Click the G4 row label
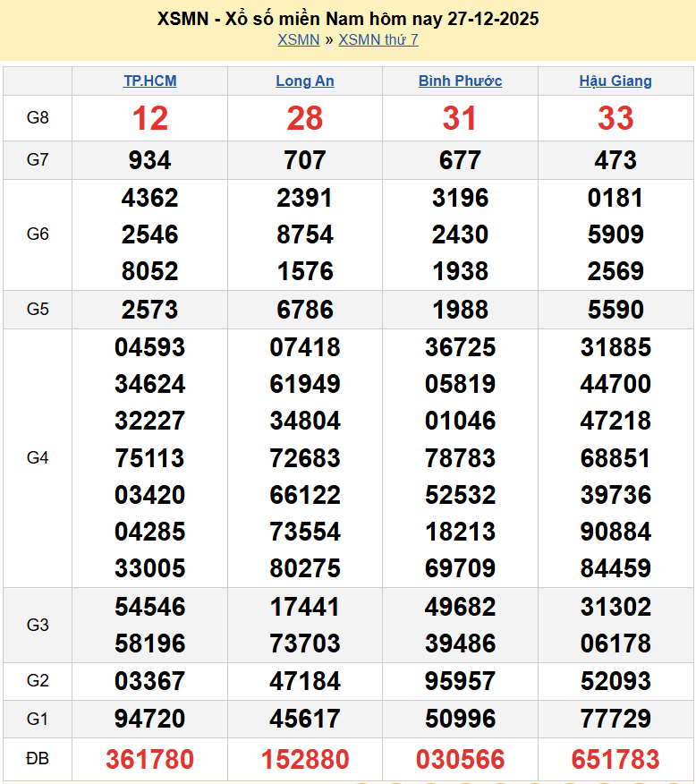 [38, 457]
